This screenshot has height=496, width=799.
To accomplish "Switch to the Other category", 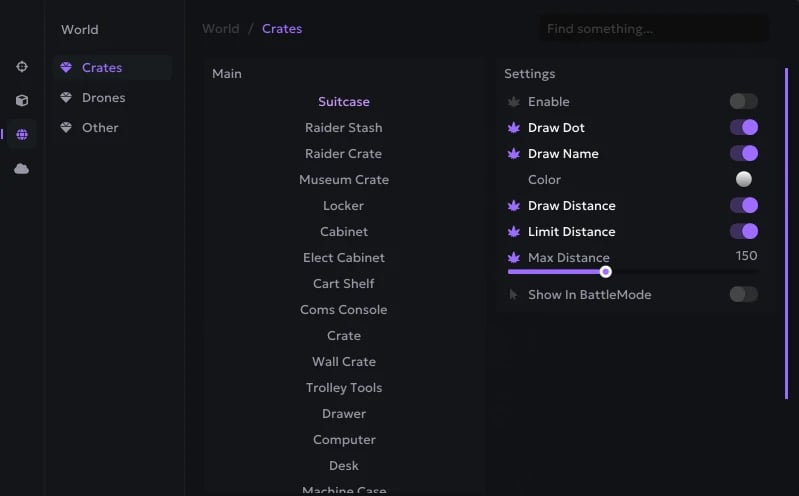I will pyautogui.click(x=100, y=128).
